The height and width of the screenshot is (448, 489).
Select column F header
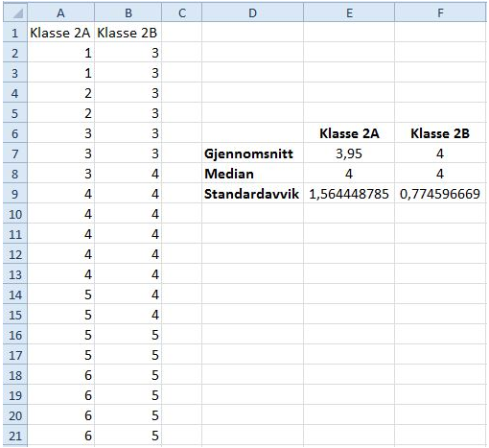pyautogui.click(x=440, y=12)
